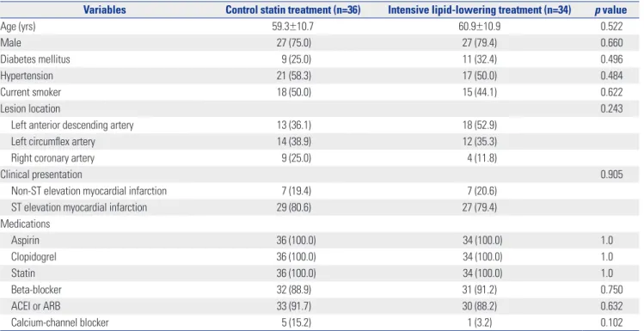Click p value '0.522'
The height and width of the screenshot is (331, 644).
point(611,27)
